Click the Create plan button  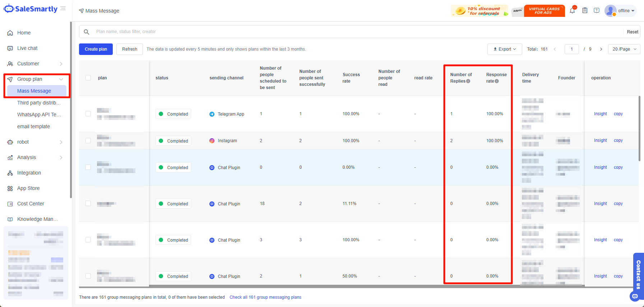click(x=96, y=49)
